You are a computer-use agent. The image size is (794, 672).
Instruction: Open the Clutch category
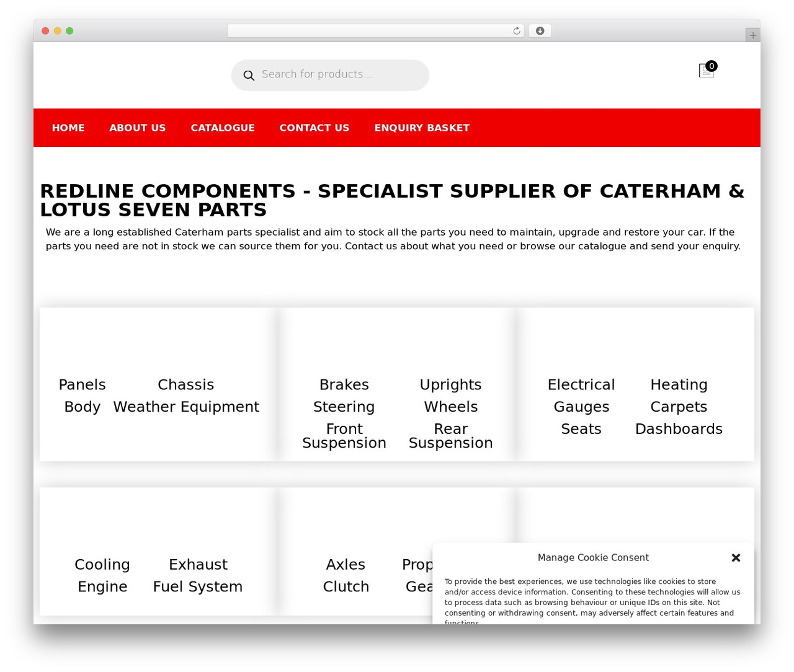pyautogui.click(x=346, y=587)
